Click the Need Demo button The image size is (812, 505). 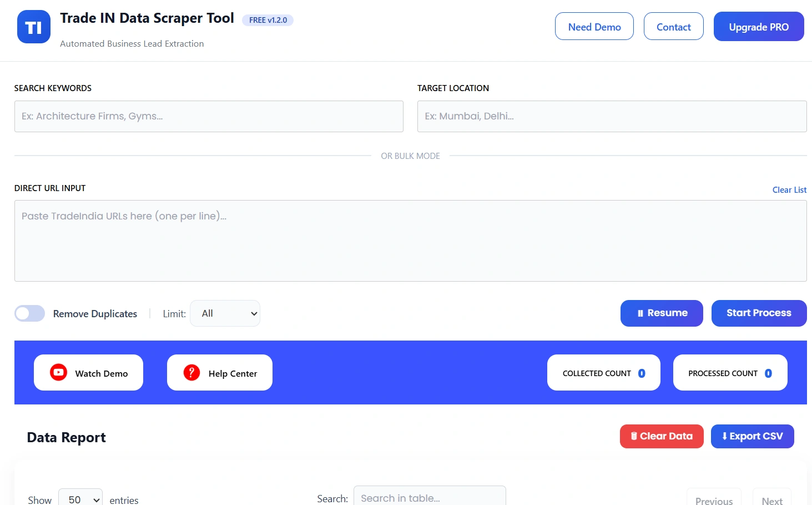(x=594, y=26)
